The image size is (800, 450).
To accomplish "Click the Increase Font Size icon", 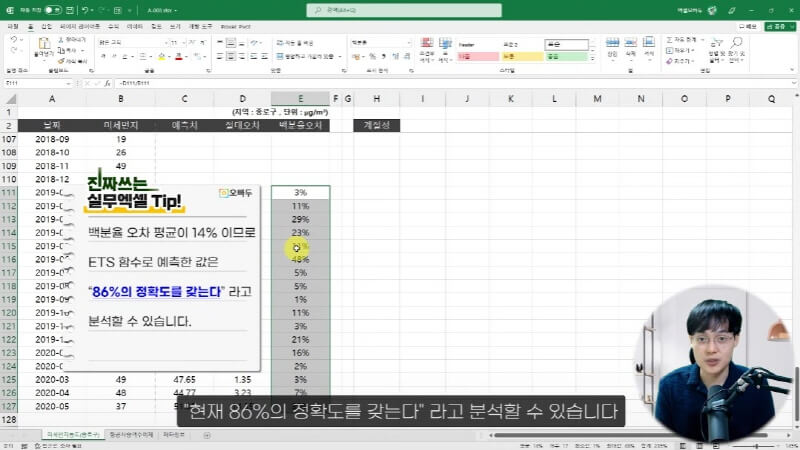I will [x=192, y=42].
